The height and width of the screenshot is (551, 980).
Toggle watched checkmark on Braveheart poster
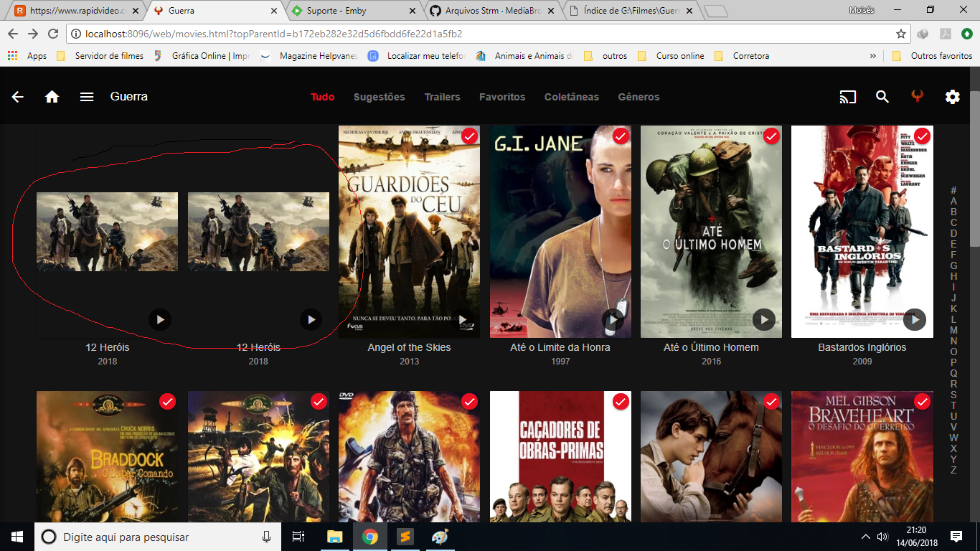(923, 402)
